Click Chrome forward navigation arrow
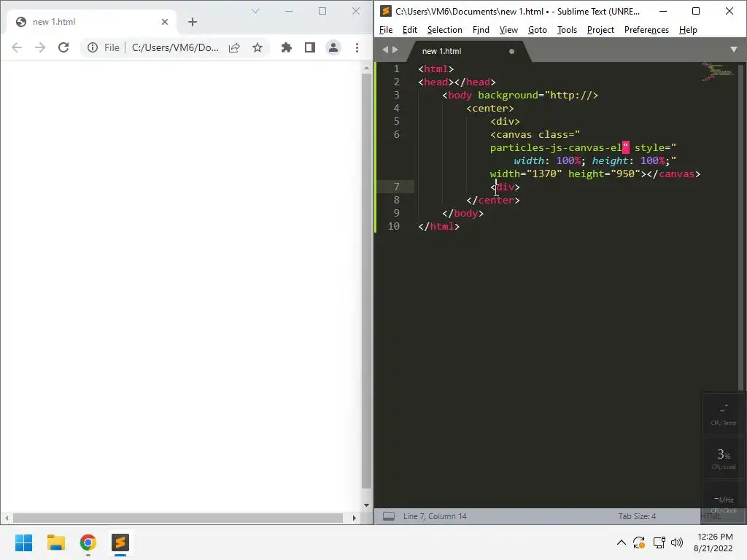Viewport: 747px width, 560px height. (40, 47)
